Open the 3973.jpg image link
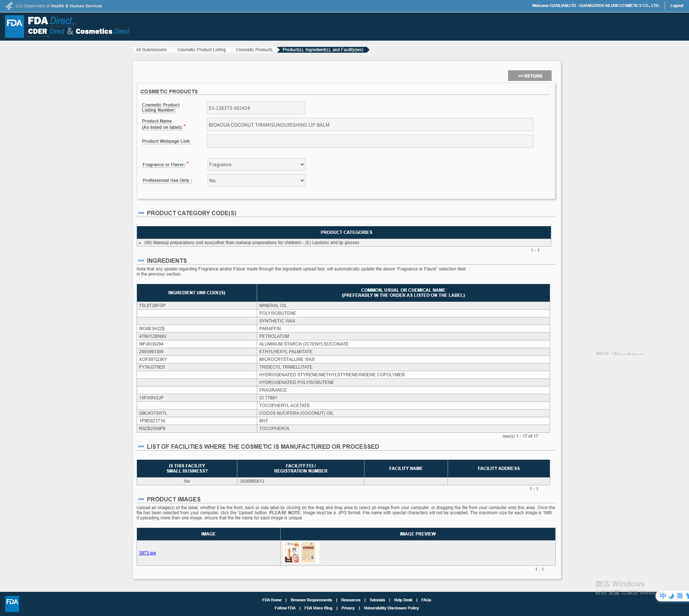The image size is (689, 616). 147,553
